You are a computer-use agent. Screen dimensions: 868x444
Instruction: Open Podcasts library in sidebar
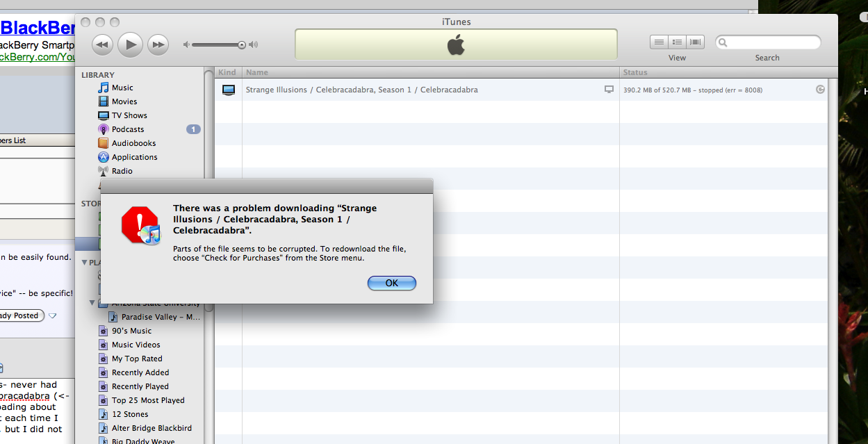click(x=128, y=129)
